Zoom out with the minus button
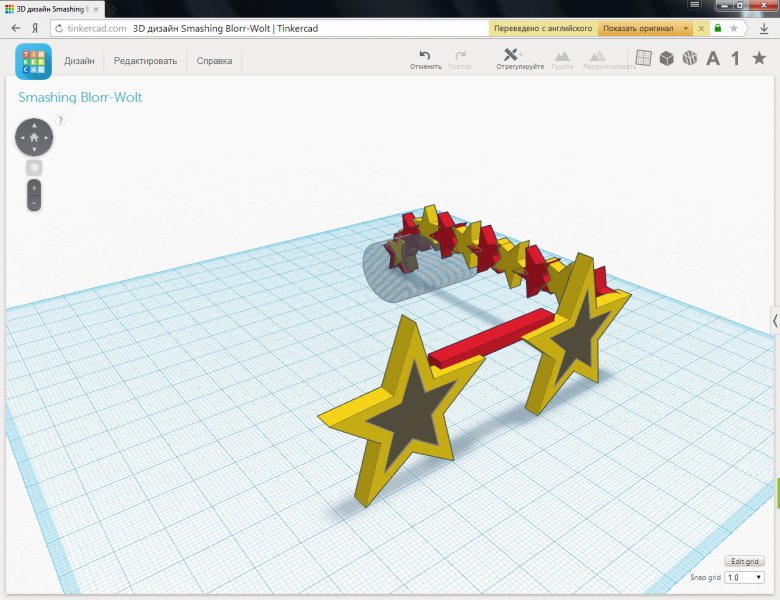Viewport: 780px width, 600px height. [x=34, y=203]
